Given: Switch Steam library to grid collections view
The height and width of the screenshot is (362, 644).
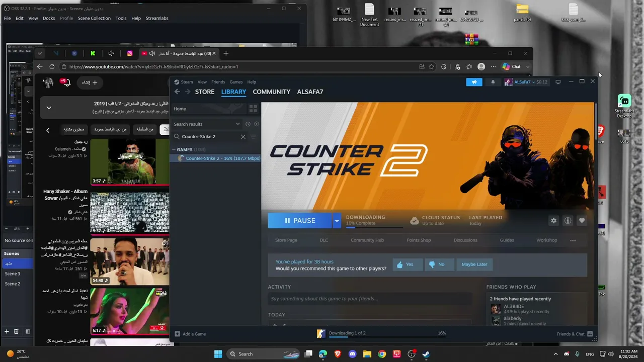Looking at the screenshot, I should [x=253, y=109].
